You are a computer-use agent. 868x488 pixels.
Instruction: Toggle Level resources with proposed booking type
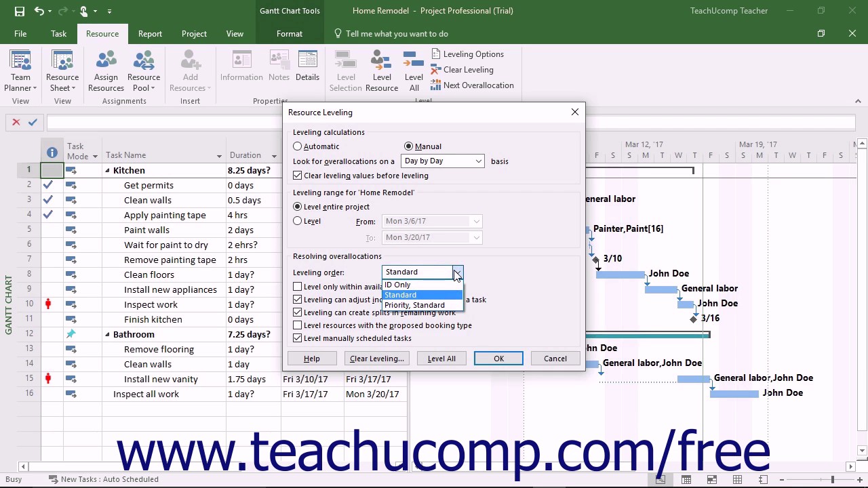297,325
